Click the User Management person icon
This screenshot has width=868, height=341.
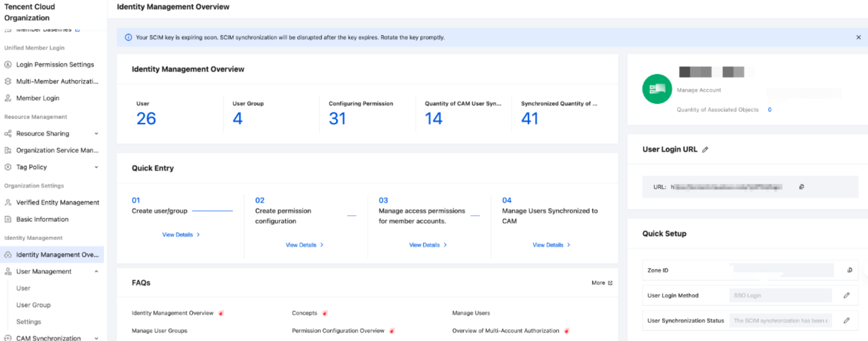point(8,272)
